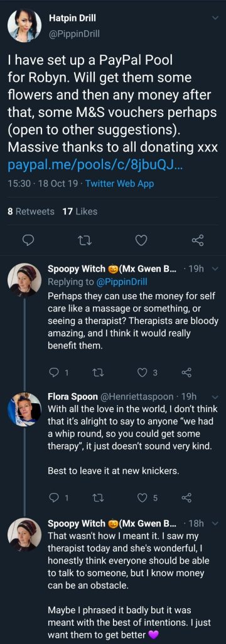Open the dropdown arrow on the main tweet
226x644 pixels.
pyautogui.click(x=215, y=18)
